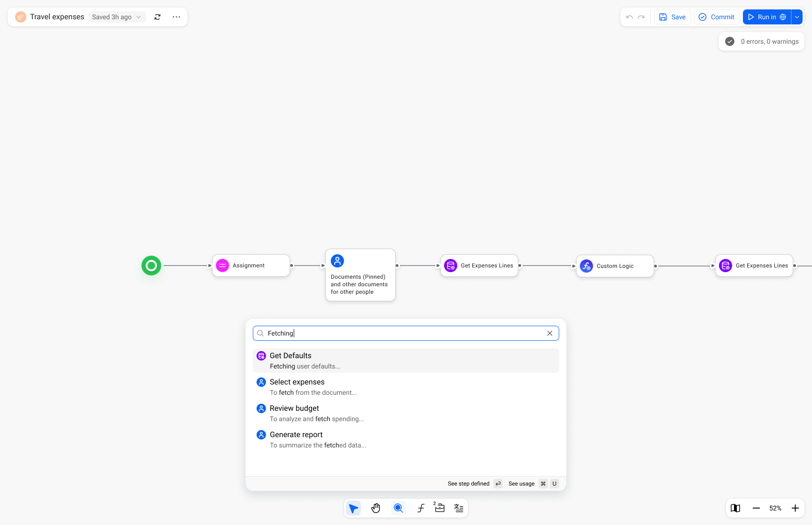Clear the Fetching search query with the X
Image resolution: width=812 pixels, height=525 pixels.
point(549,333)
